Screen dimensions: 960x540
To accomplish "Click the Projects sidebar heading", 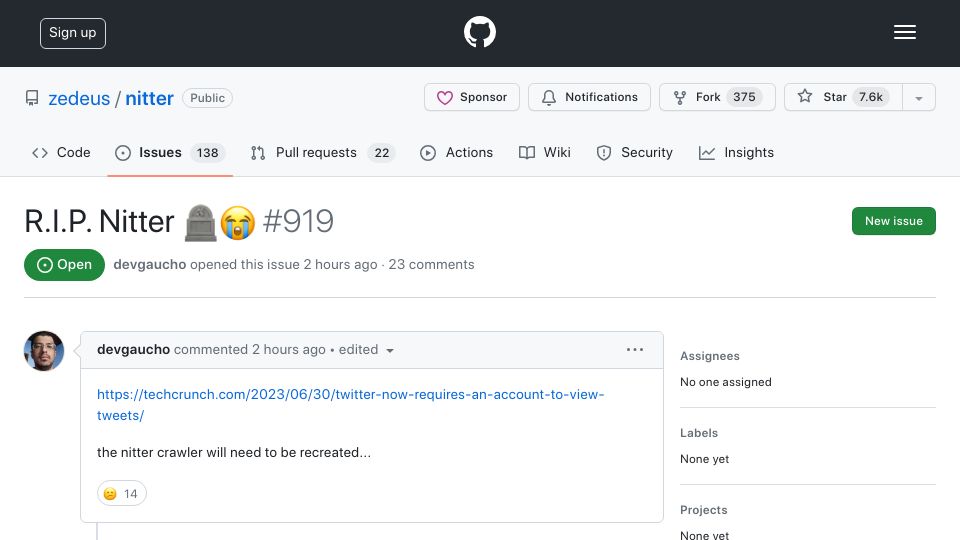I will tap(703, 510).
